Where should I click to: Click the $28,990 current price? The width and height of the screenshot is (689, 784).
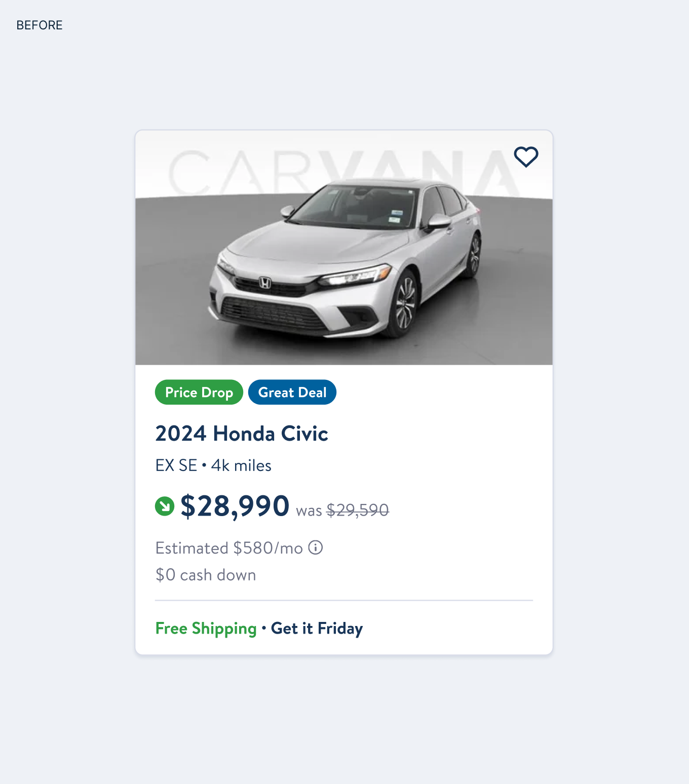[x=235, y=506]
